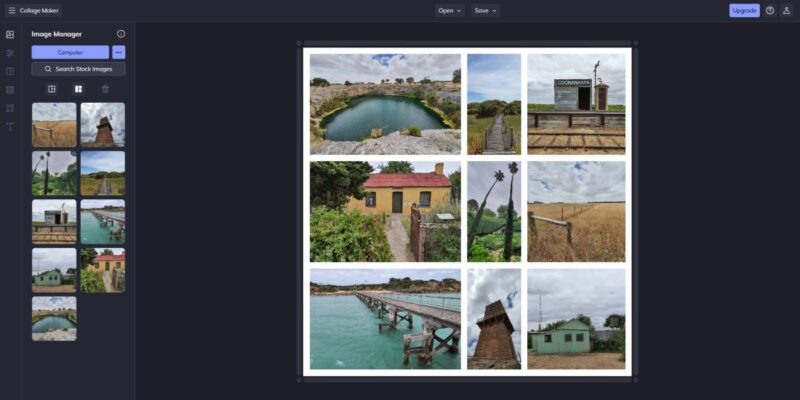Open the Graphics sidebar icon

(x=10, y=108)
